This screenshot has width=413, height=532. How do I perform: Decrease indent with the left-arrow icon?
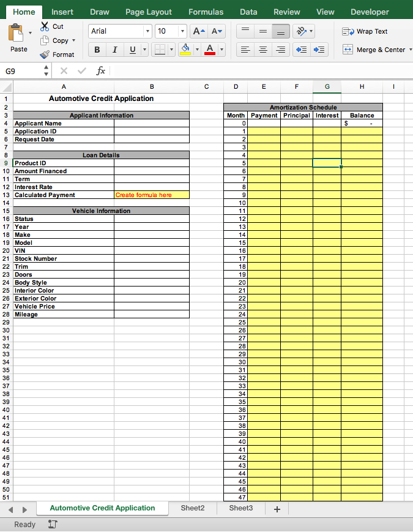click(301, 50)
